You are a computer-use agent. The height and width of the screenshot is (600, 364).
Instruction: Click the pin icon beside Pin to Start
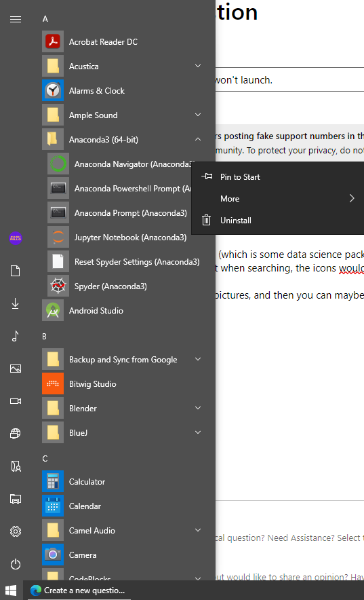207,176
